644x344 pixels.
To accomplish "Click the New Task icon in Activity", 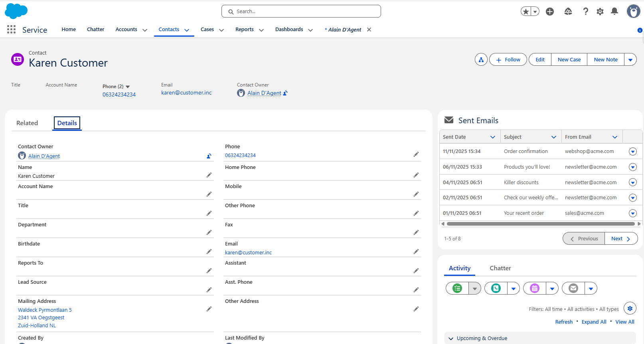I will click(x=457, y=288).
